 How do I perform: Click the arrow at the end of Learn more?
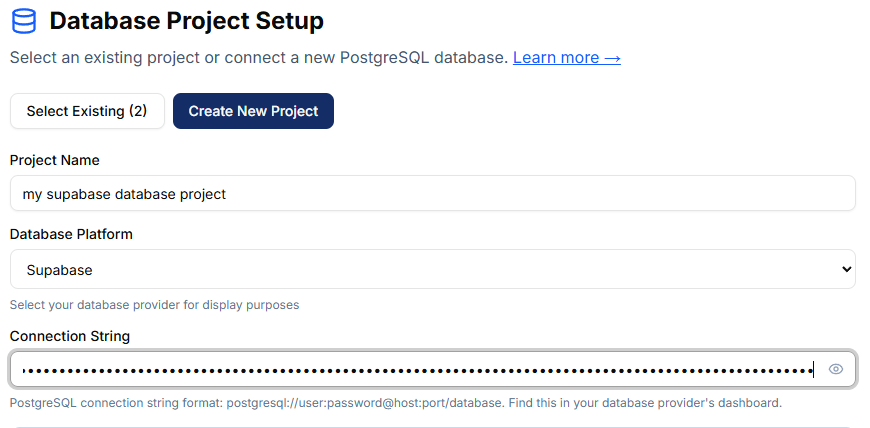coord(612,58)
